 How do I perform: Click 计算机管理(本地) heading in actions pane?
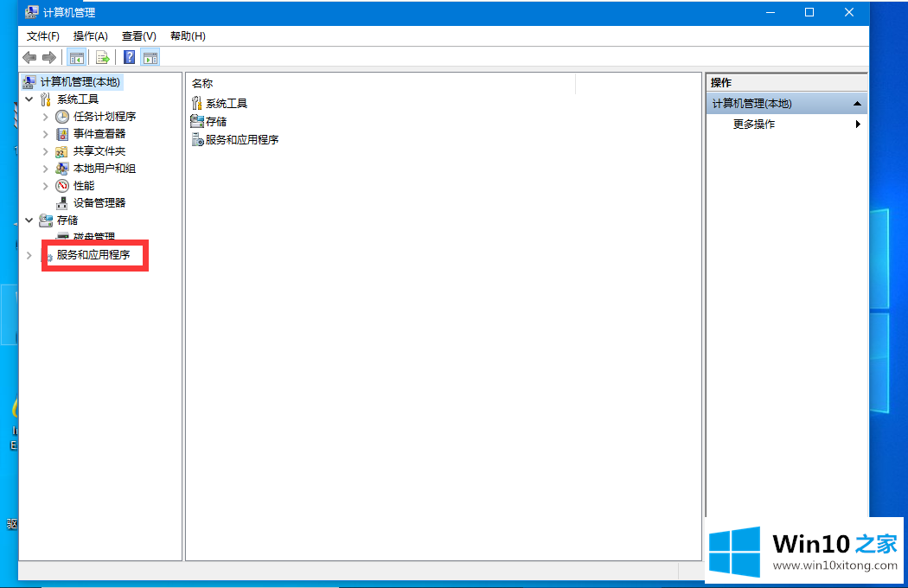click(751, 104)
